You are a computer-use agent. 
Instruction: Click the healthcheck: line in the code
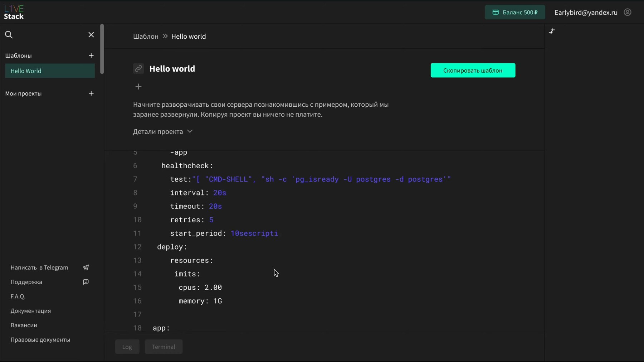[x=187, y=165]
